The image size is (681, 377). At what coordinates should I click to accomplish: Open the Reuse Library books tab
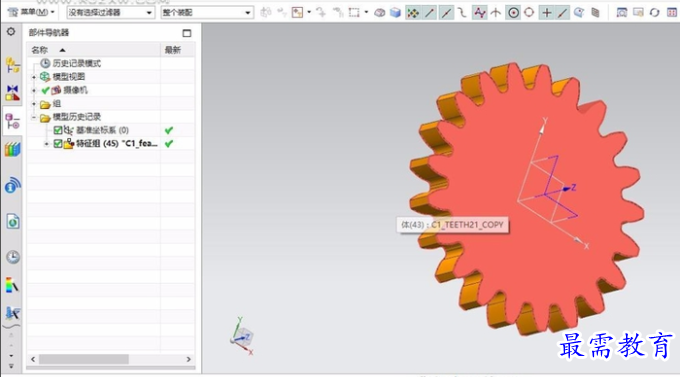coord(13,149)
